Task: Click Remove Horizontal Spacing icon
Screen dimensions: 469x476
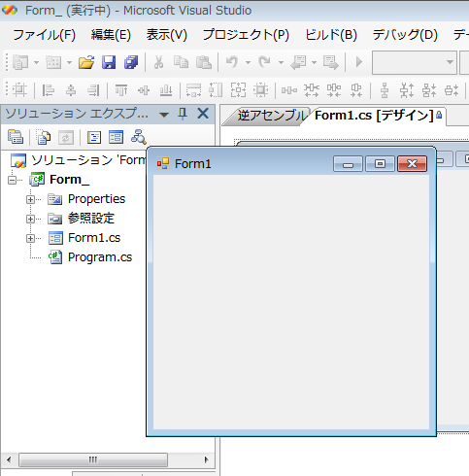Action: tap(356, 90)
